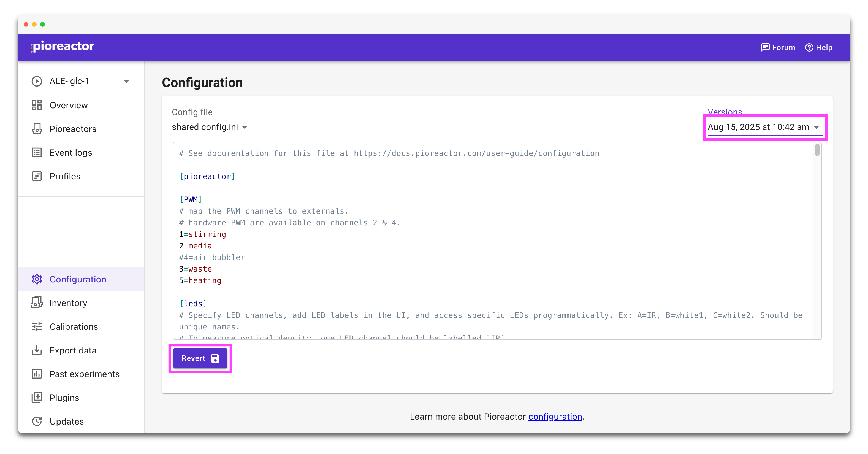
Task: Open Event logs via its sidebar icon
Action: pos(37,152)
